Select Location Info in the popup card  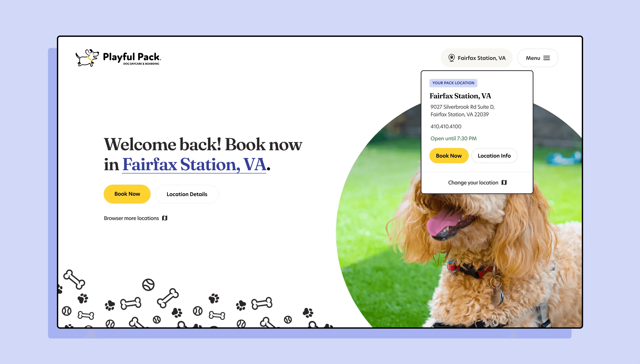click(x=494, y=156)
